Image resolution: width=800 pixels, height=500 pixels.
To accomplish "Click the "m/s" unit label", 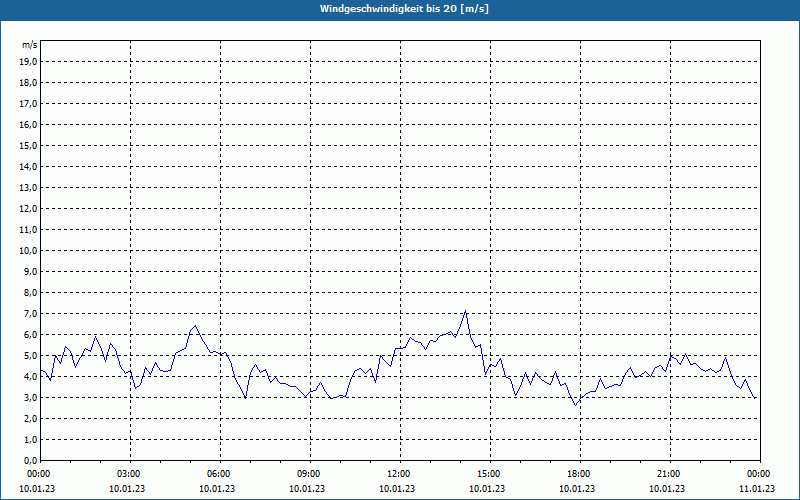I will click(30, 45).
